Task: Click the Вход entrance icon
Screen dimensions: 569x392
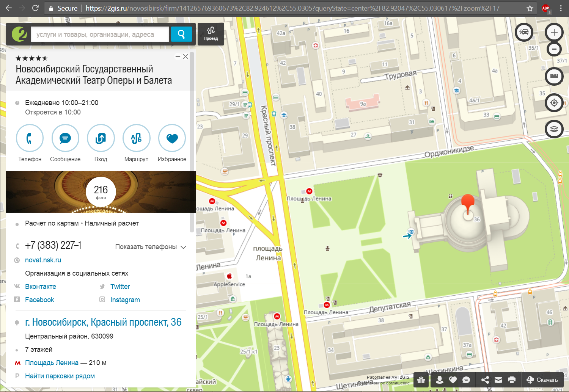Action: pos(101,138)
